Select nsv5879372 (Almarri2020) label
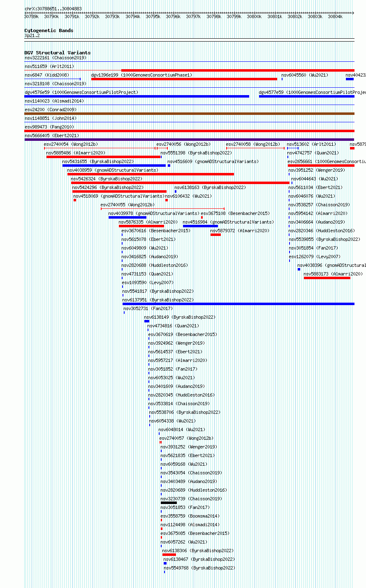Image resolution: width=366 pixels, height=588 pixels. [240, 231]
